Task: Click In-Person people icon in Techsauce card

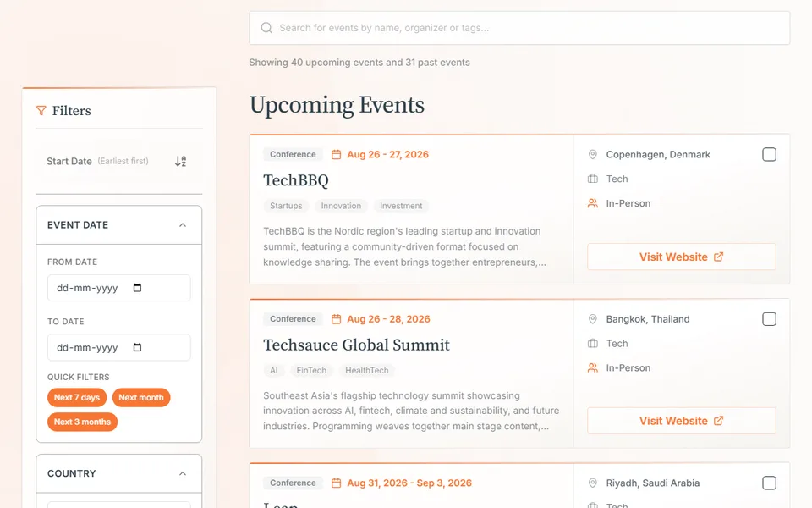Action: (x=592, y=367)
